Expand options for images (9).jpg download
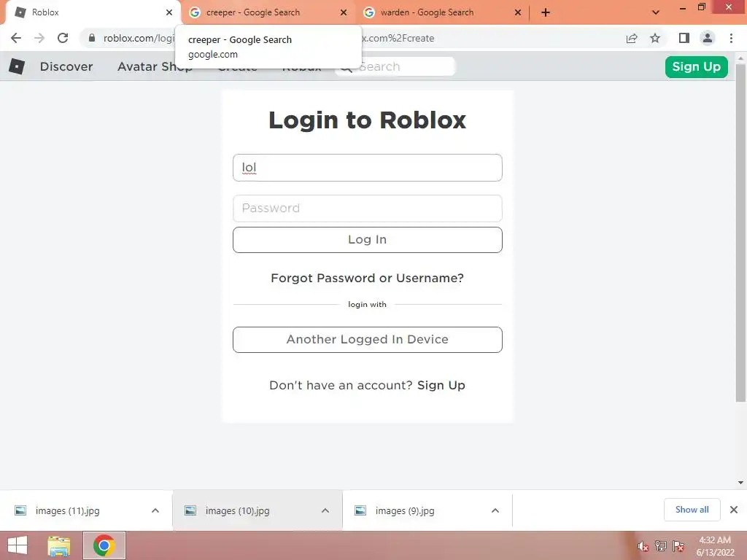The width and height of the screenshot is (747, 560). coord(495,510)
